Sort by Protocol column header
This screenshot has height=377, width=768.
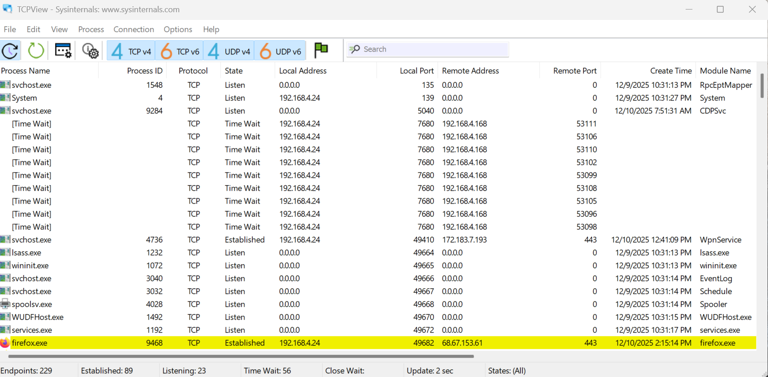coord(193,71)
